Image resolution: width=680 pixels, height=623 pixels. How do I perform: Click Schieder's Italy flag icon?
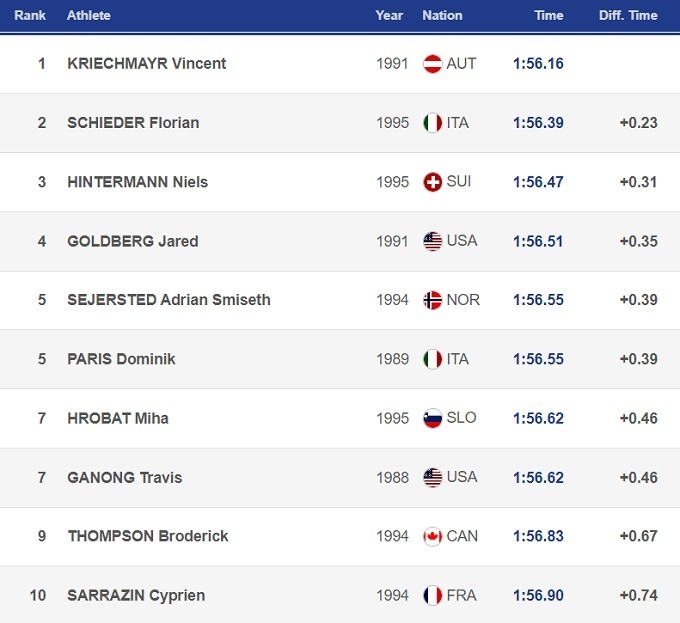(x=433, y=123)
